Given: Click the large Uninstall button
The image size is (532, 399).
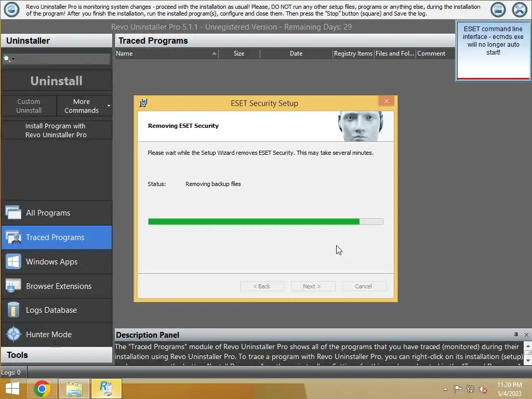Looking at the screenshot, I should [56, 81].
